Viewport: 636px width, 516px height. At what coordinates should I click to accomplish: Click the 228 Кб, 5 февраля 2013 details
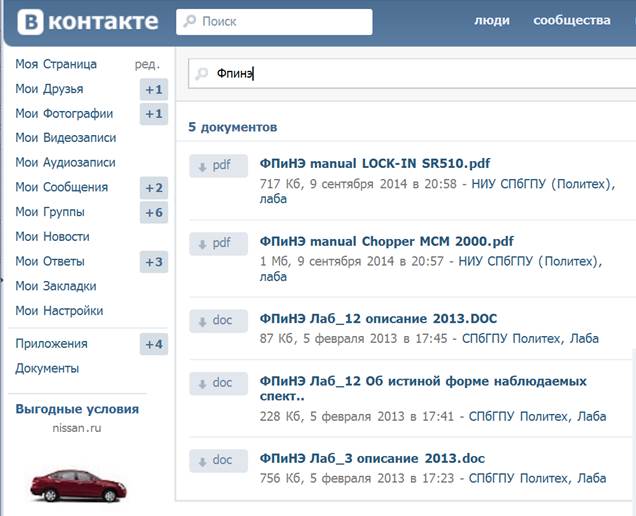click(357, 416)
